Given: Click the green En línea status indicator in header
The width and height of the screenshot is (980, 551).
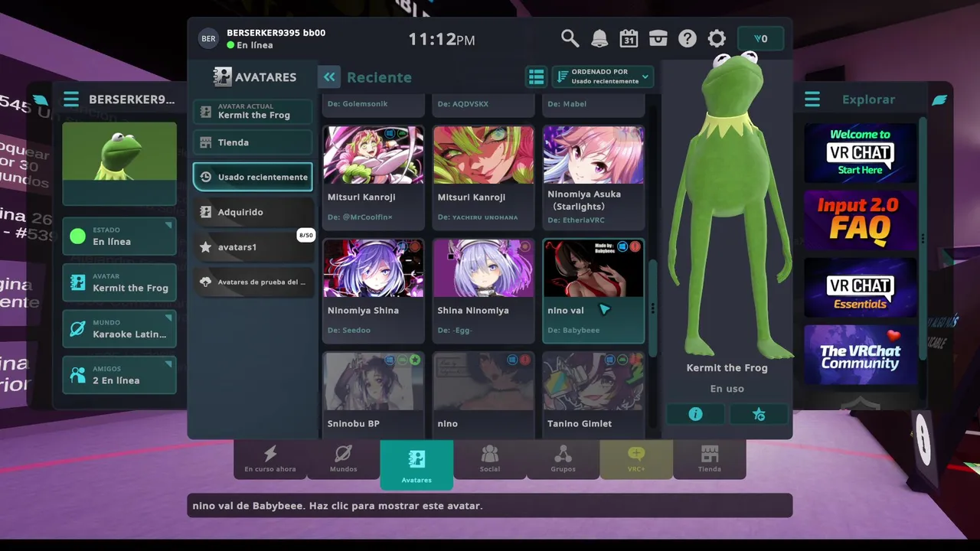Looking at the screenshot, I should tap(230, 45).
